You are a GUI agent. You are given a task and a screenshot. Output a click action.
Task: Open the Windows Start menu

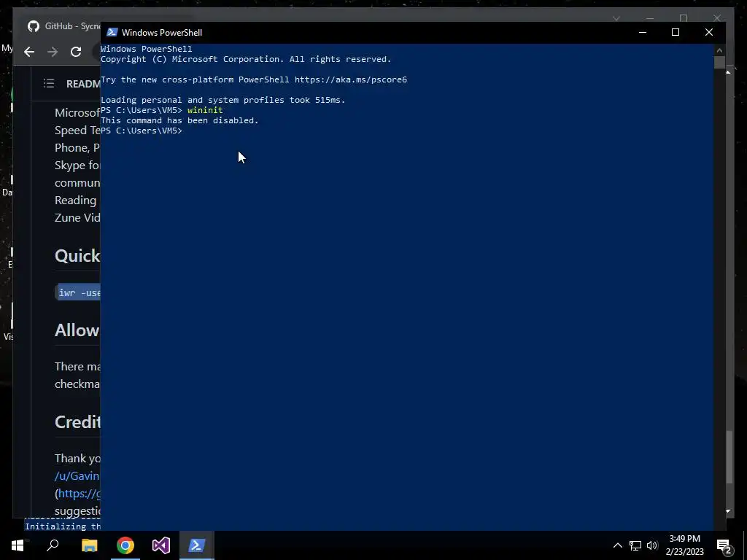pyautogui.click(x=18, y=545)
